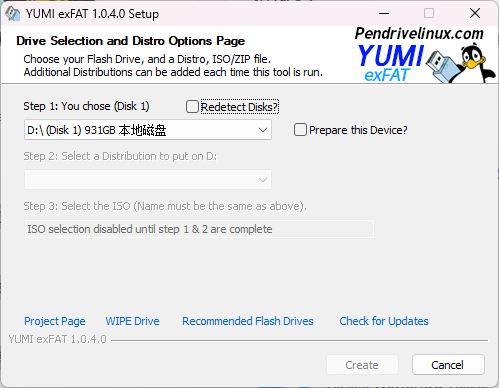Click the Pendrivelinux.com text in the header
Viewport: 499px width, 388px height.
click(419, 33)
